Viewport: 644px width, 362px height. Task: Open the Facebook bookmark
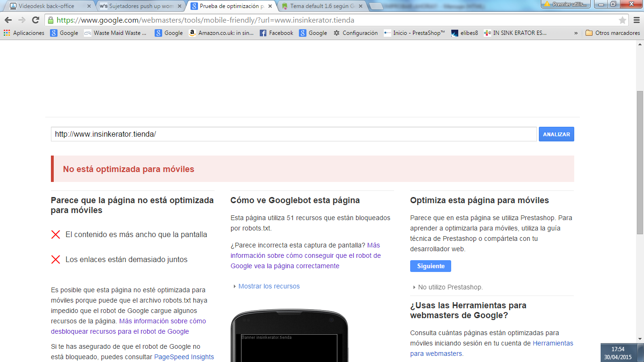(276, 33)
